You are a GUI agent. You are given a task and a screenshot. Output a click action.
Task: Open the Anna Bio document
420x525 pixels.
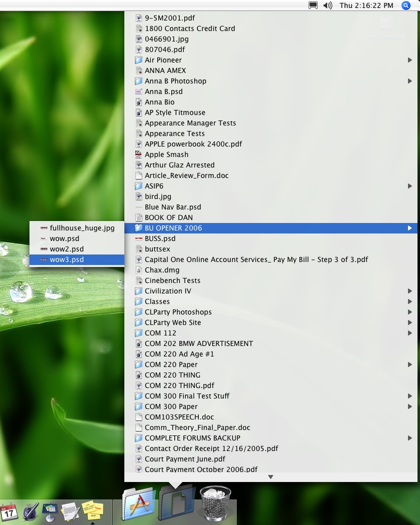pos(271,102)
